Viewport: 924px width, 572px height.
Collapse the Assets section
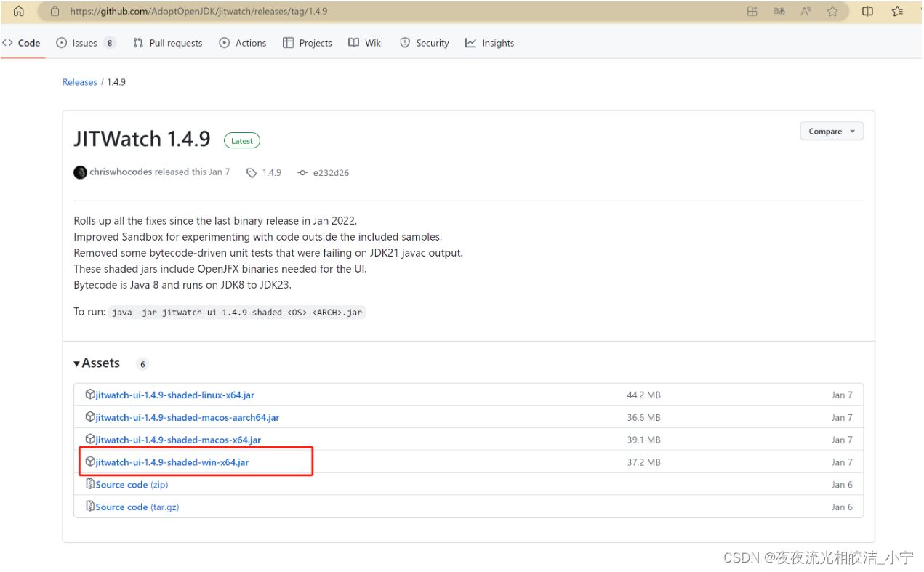click(x=97, y=363)
